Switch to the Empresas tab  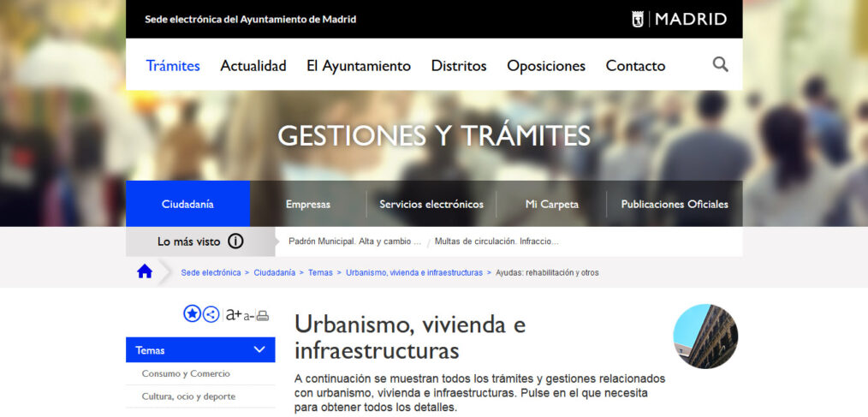click(x=308, y=204)
